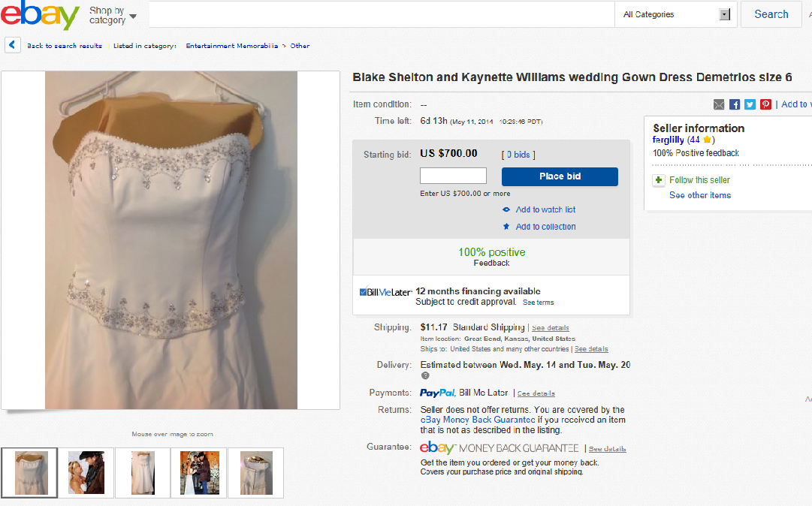Open Entertainment Memorabilia category breadcrumb
The image size is (812, 506).
pyautogui.click(x=231, y=46)
